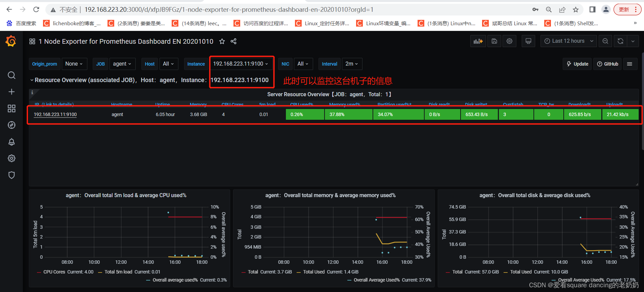Click the 625.85 b/s download cell

pyautogui.click(x=583, y=114)
